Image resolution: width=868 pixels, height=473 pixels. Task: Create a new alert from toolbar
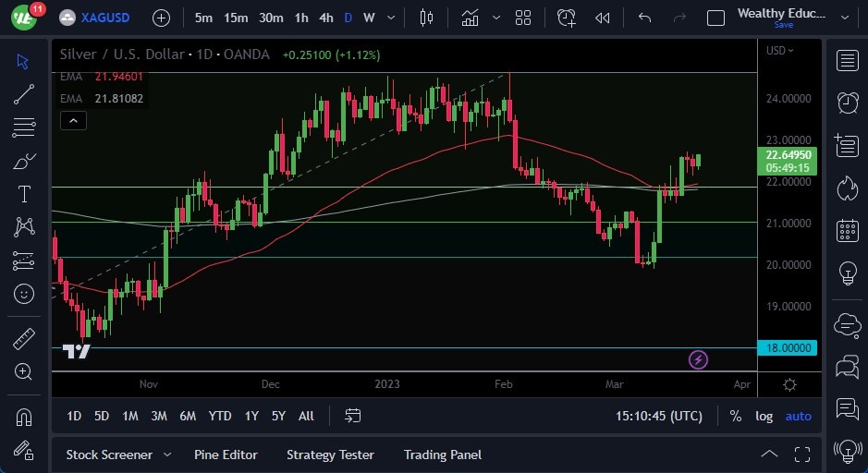566,18
